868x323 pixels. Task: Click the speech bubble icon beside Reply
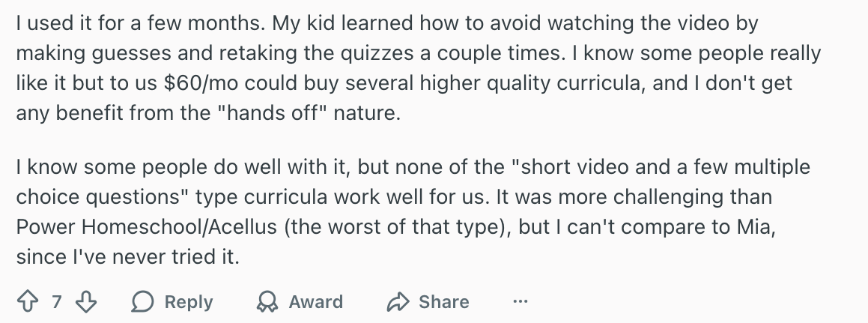(142, 301)
